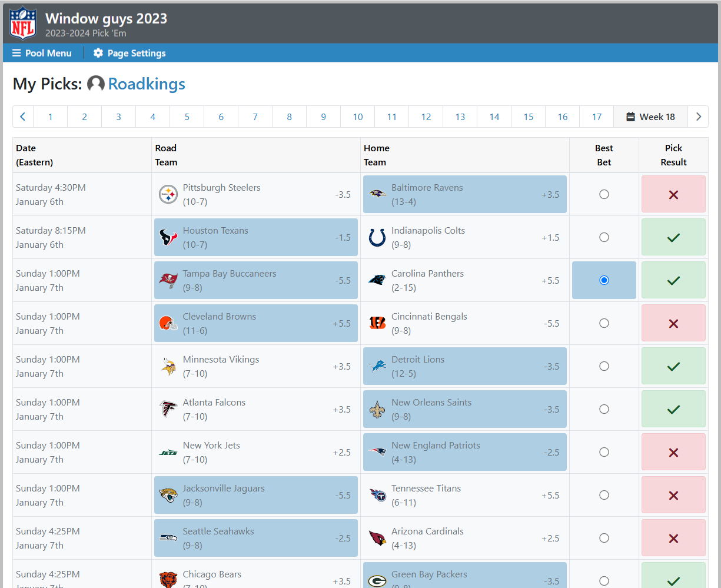Click the Houston Texans team logo
Image resolution: width=721 pixels, height=588 pixels.
point(168,237)
